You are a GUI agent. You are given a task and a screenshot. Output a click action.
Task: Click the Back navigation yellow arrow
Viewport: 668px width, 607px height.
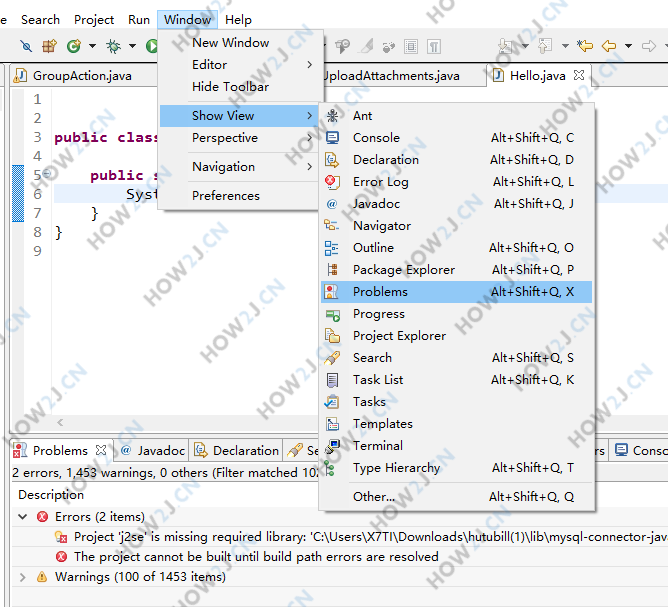point(609,46)
